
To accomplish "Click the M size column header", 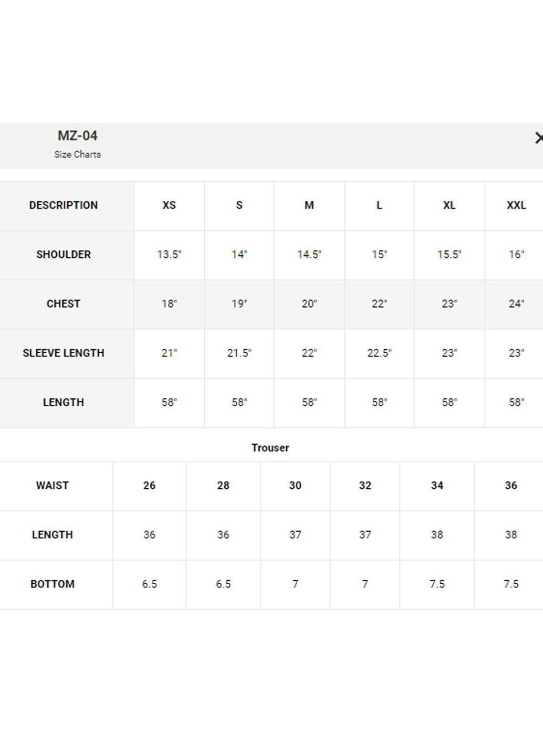I will [309, 205].
